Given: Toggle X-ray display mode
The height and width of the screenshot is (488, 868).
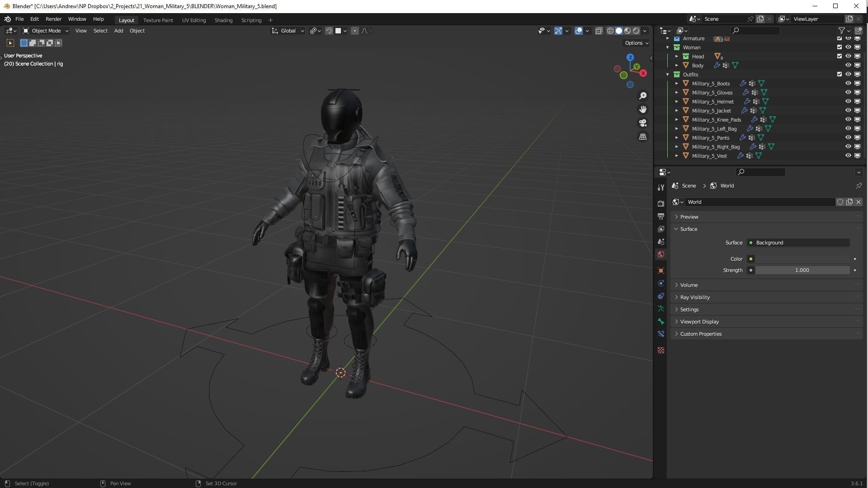Looking at the screenshot, I should (x=599, y=31).
